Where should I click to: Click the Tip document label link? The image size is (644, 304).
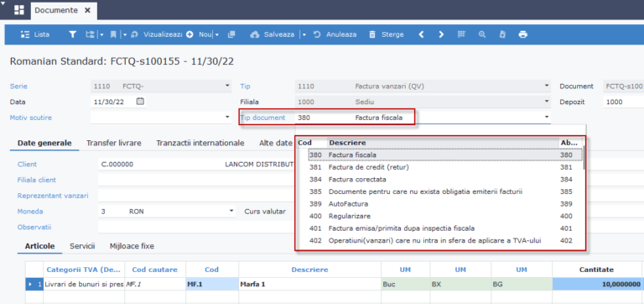coord(262,118)
